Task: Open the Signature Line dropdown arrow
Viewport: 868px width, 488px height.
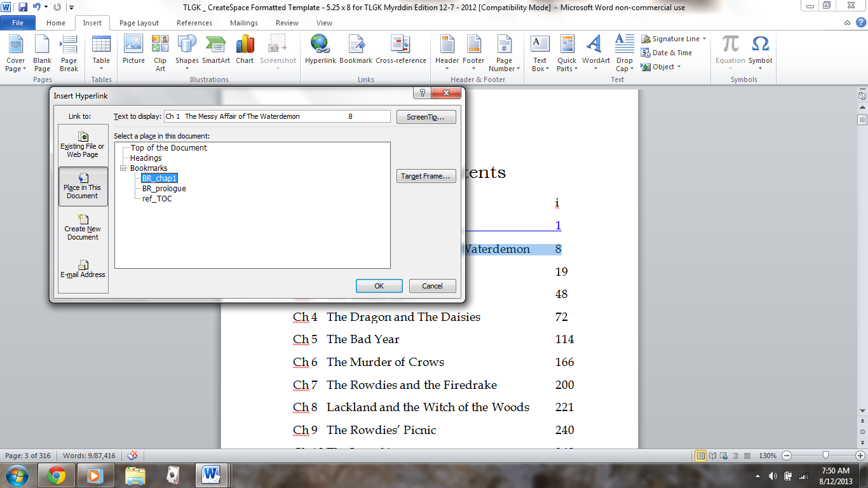Action: [704, 39]
